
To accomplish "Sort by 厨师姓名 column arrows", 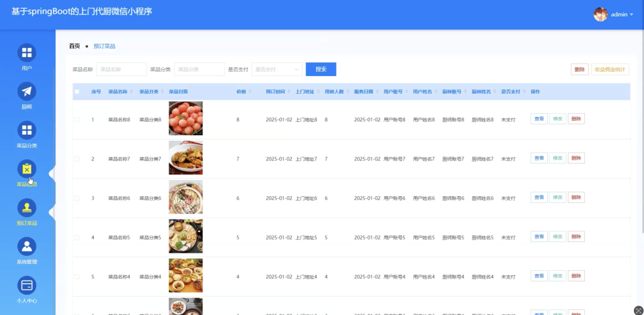I will [494, 92].
